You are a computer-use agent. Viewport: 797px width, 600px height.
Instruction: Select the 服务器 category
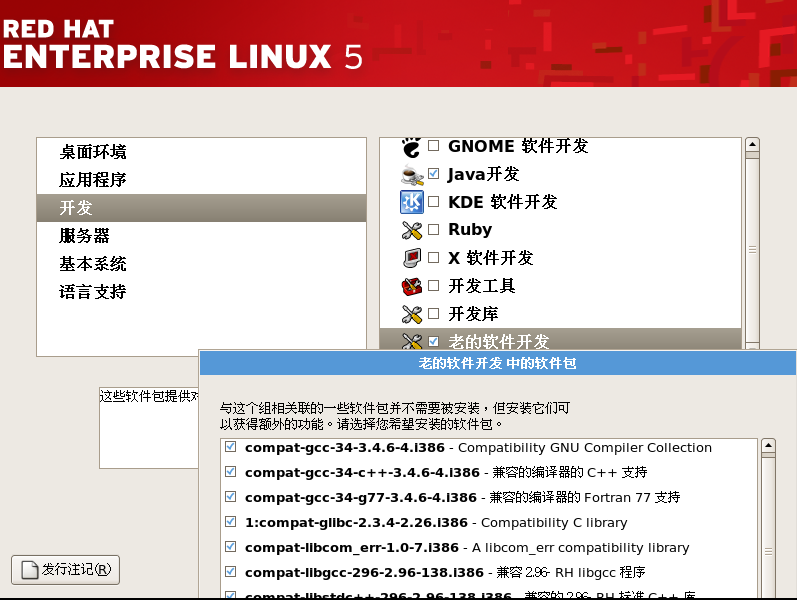click(x=201, y=235)
